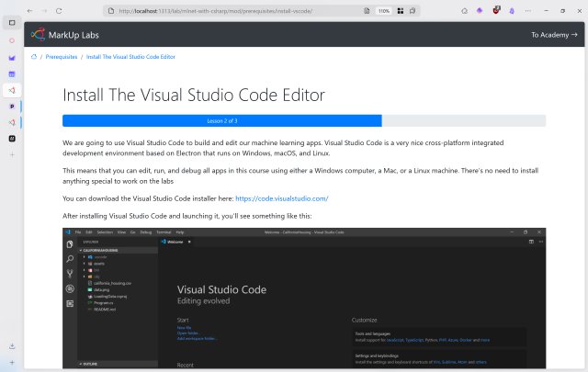Switch to the black M sidebar tab

tap(12, 139)
